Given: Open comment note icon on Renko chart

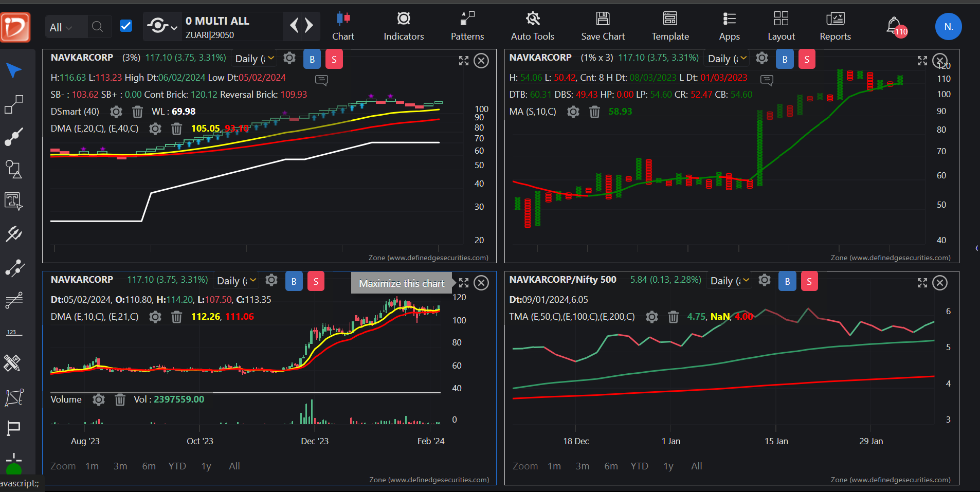Looking at the screenshot, I should click(321, 80).
